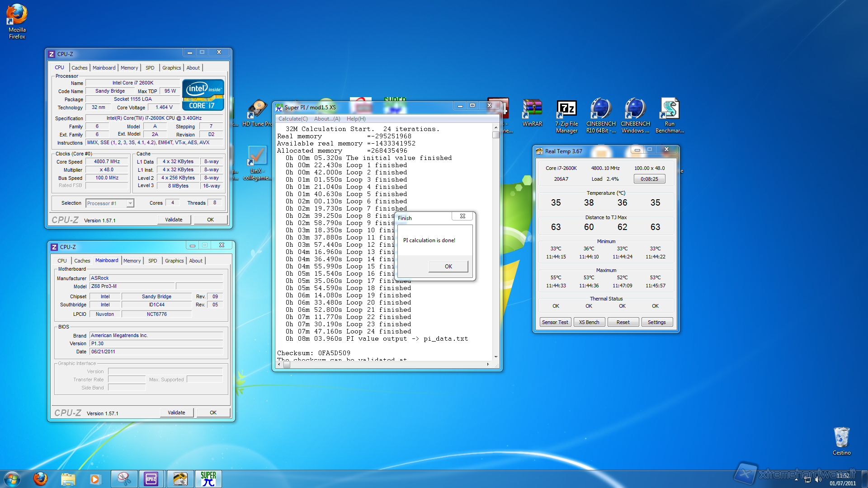Expand Processor #1 selection dropdown

(x=130, y=203)
